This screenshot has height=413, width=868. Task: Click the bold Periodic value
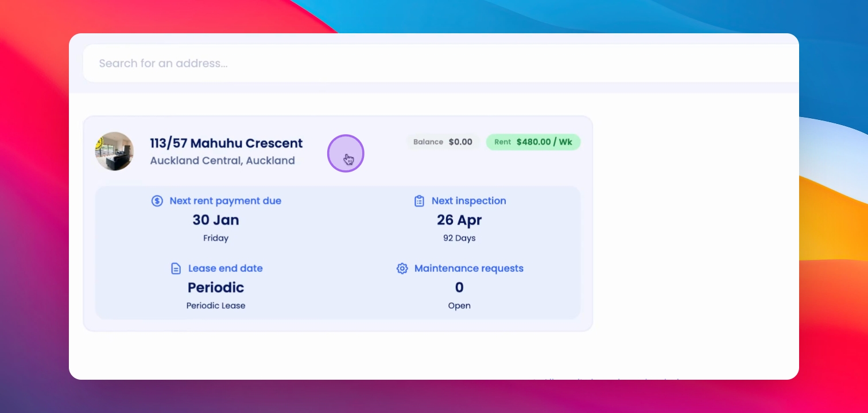[216, 287]
